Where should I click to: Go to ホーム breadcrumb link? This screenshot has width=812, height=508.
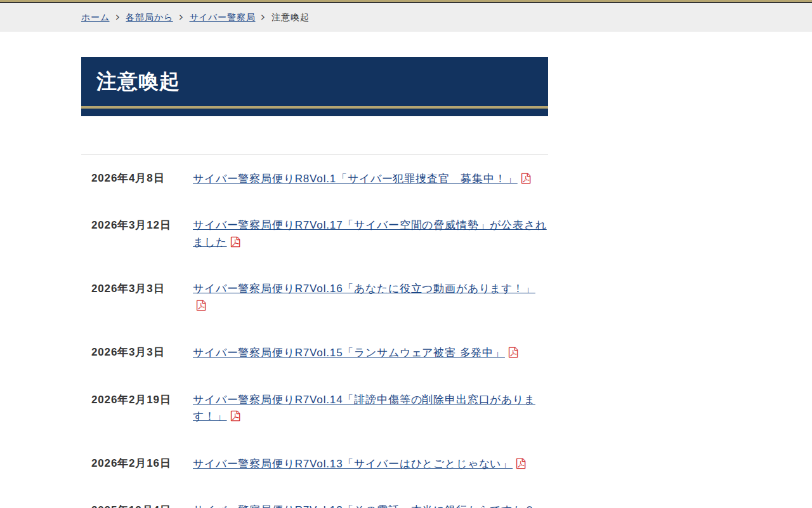(95, 17)
